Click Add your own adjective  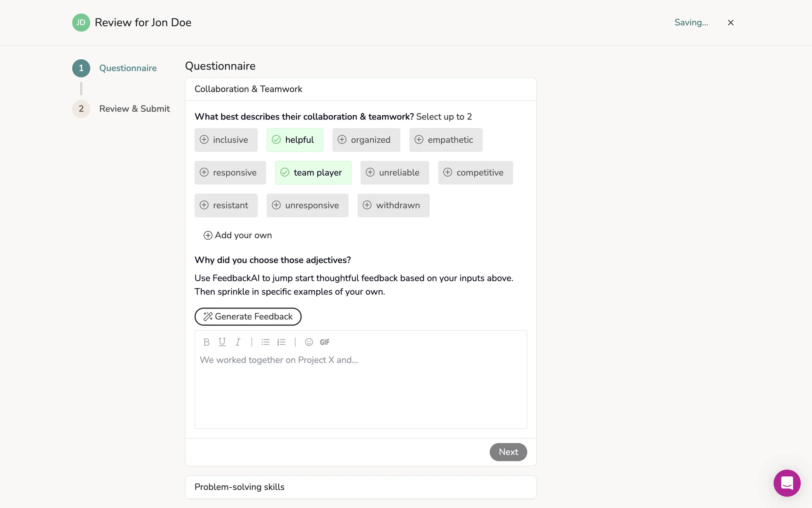tap(238, 235)
